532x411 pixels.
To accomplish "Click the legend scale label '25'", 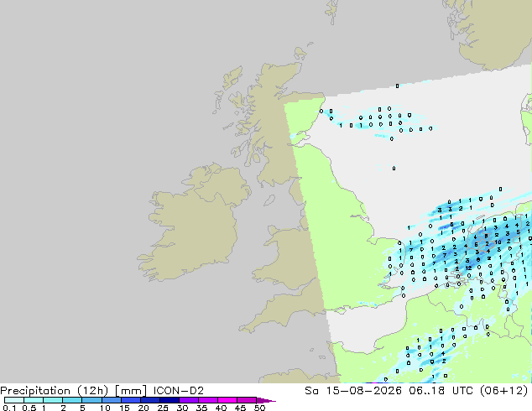I will (163, 408).
